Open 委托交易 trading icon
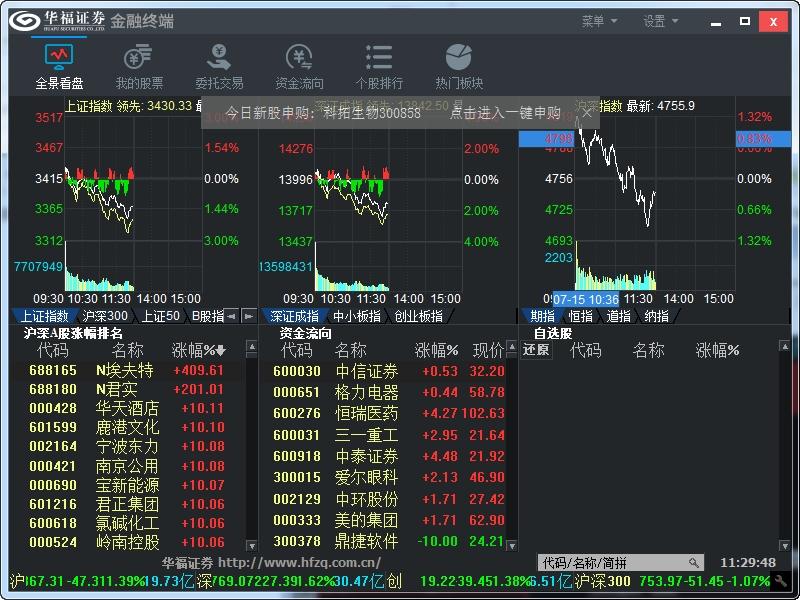This screenshot has height=600, width=800. (x=219, y=66)
